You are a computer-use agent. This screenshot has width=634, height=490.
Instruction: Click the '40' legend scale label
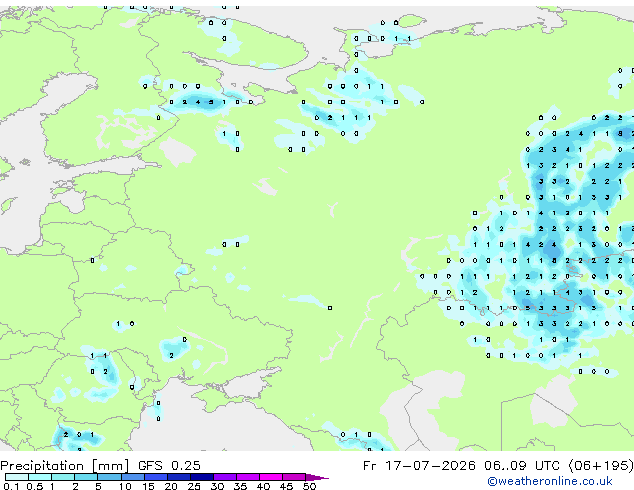point(263,486)
